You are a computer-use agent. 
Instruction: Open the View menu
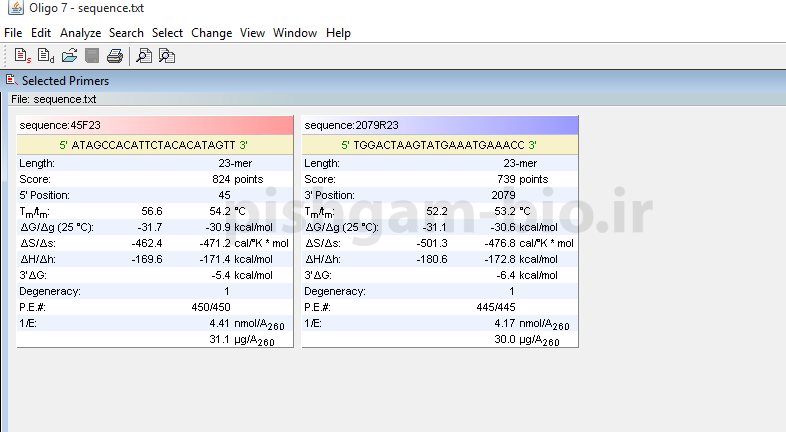pyautogui.click(x=252, y=33)
